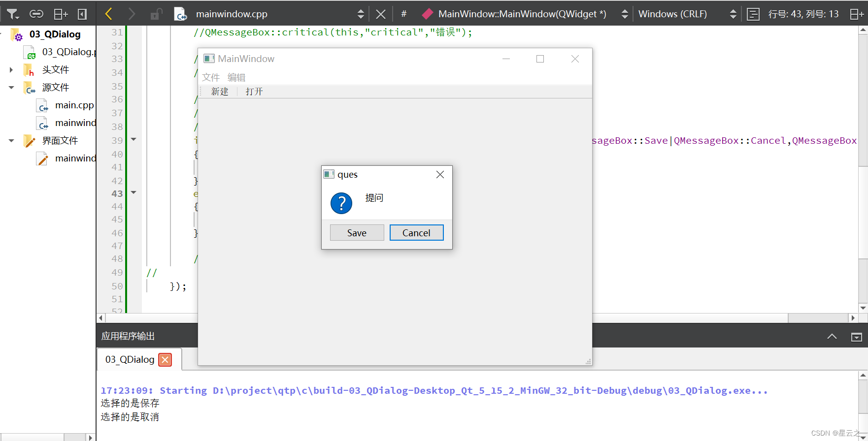The width and height of the screenshot is (868, 441).
Task: Maximize the MainWindow window
Action: [540, 59]
